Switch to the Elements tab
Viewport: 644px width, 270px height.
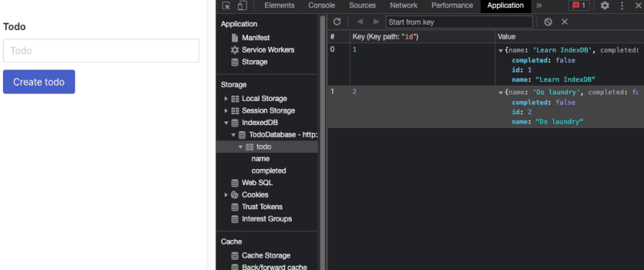280,6
